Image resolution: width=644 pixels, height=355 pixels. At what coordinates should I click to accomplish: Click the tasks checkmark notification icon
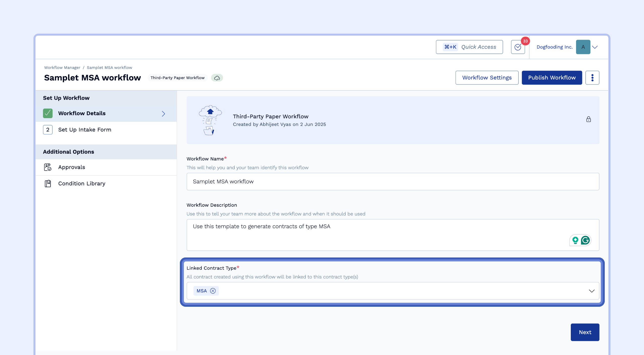coord(518,47)
